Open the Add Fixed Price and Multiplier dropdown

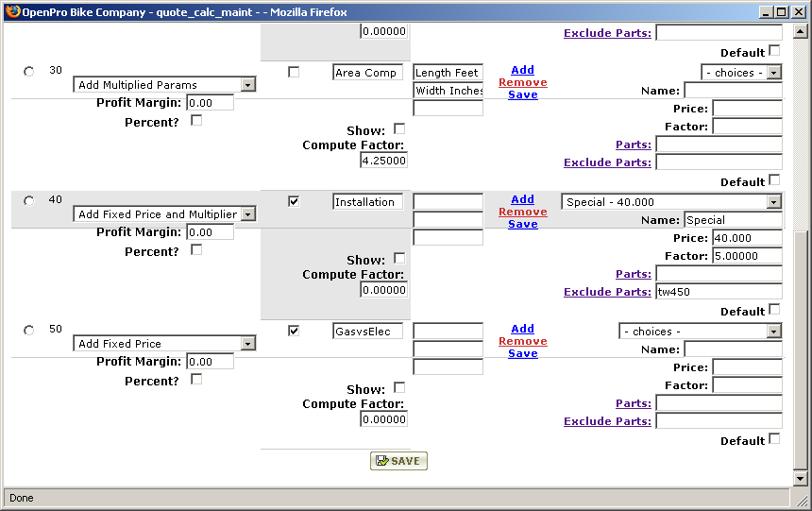(165, 214)
